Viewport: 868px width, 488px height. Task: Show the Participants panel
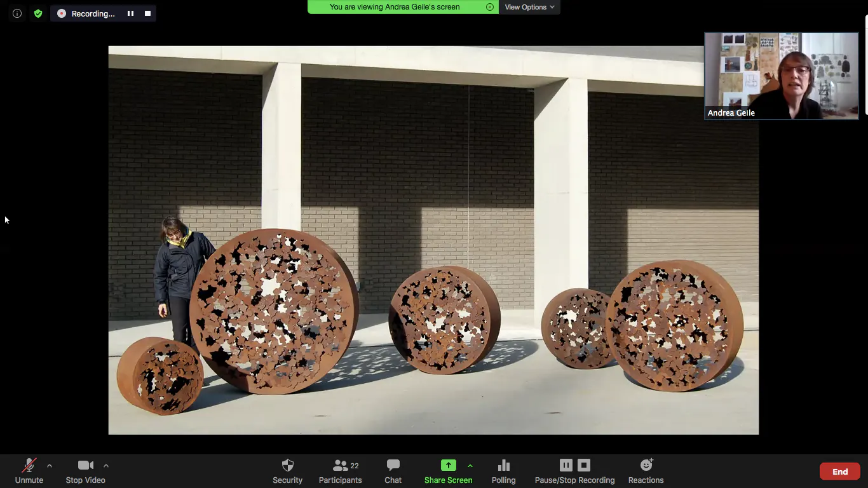340,471
